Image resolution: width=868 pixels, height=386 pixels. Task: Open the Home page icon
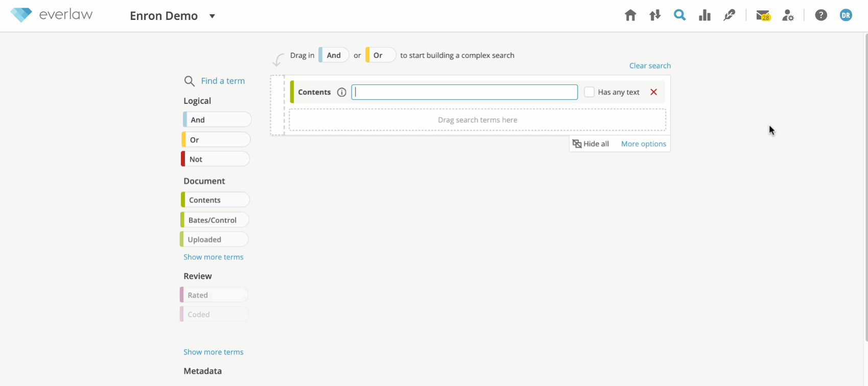coord(630,15)
